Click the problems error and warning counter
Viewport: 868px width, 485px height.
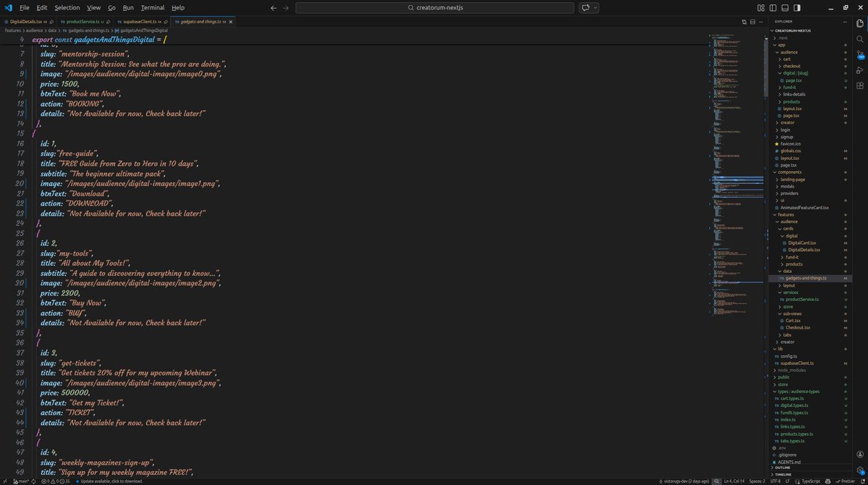55,481
